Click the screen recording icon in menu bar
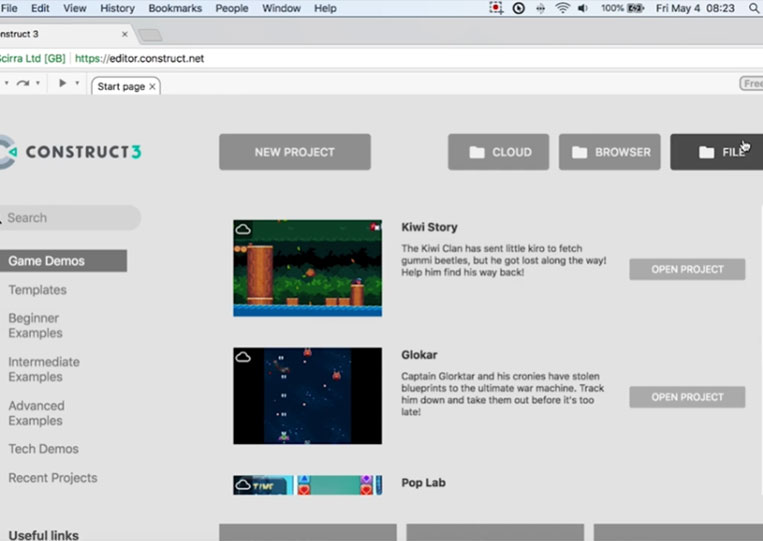This screenshot has height=541, width=763. [496, 8]
